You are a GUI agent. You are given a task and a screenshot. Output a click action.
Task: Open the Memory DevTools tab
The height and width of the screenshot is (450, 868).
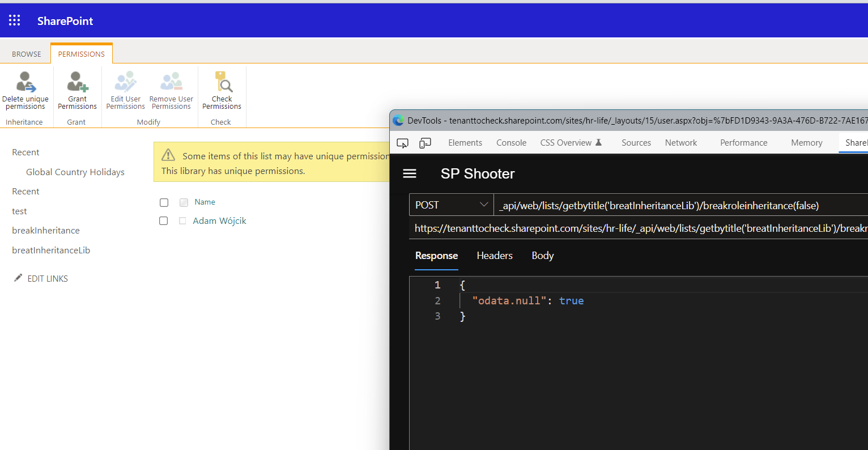[x=807, y=143]
